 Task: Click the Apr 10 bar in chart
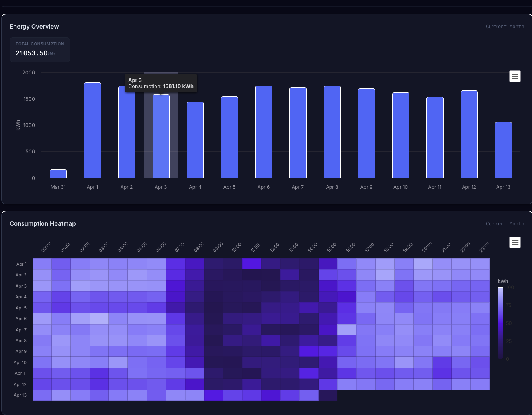point(401,135)
